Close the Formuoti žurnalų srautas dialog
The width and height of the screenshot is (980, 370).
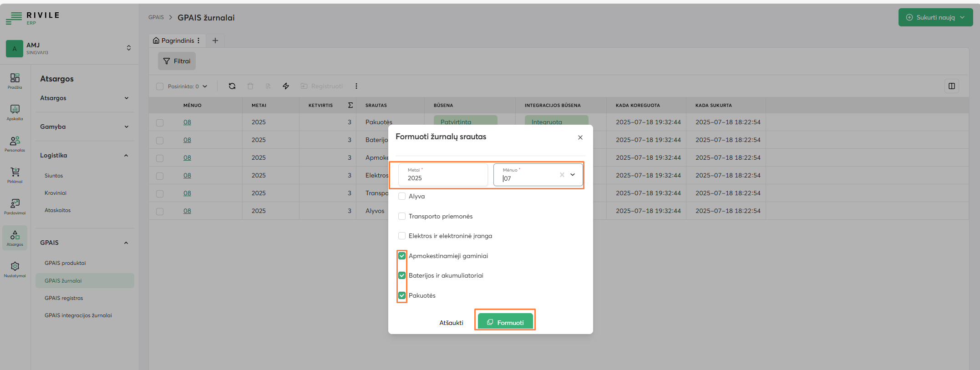coord(580,137)
